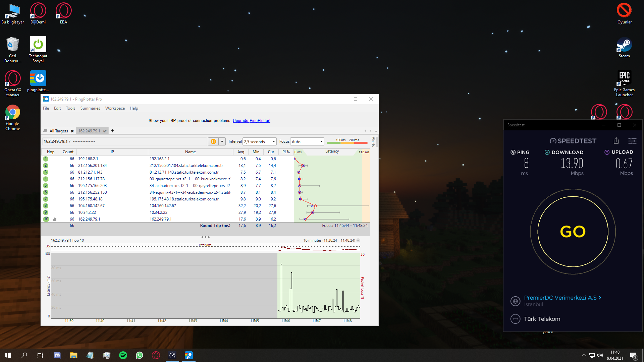The image size is (644, 362).
Task: Toggle the Alerts side panel
Action: [x=373, y=142]
